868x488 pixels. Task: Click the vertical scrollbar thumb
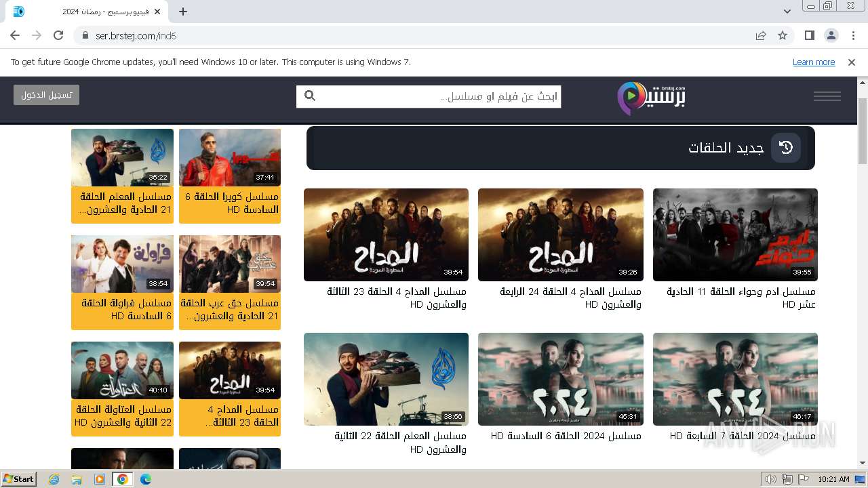tap(863, 130)
